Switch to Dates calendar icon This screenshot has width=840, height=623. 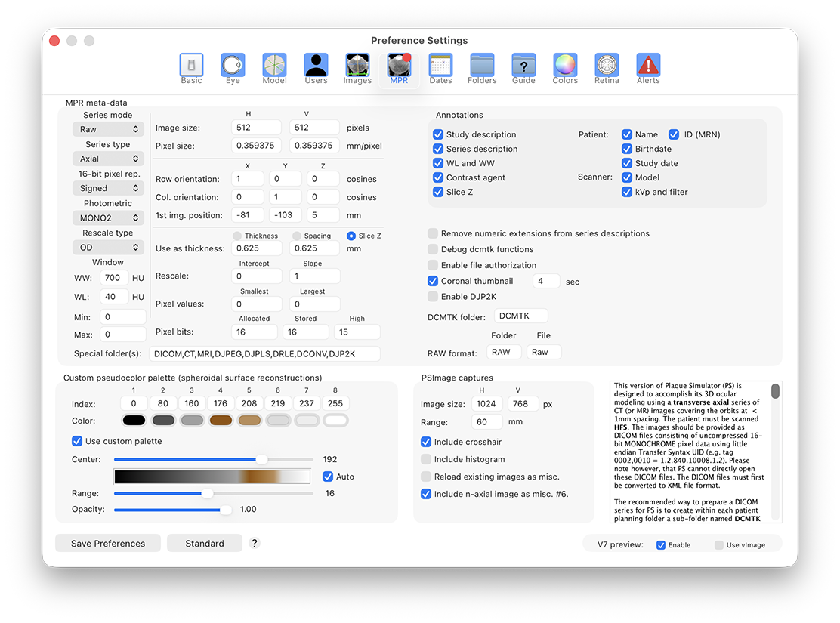point(440,68)
